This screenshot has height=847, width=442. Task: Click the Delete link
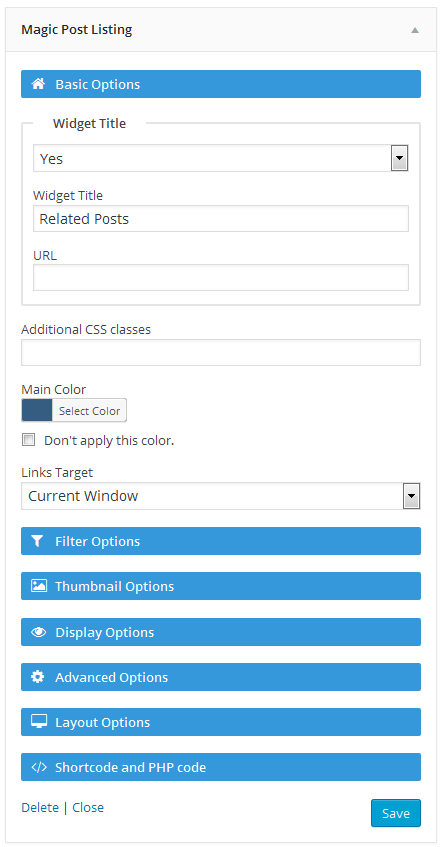point(40,808)
